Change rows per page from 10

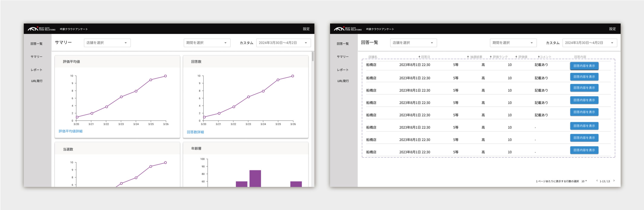[x=584, y=181]
